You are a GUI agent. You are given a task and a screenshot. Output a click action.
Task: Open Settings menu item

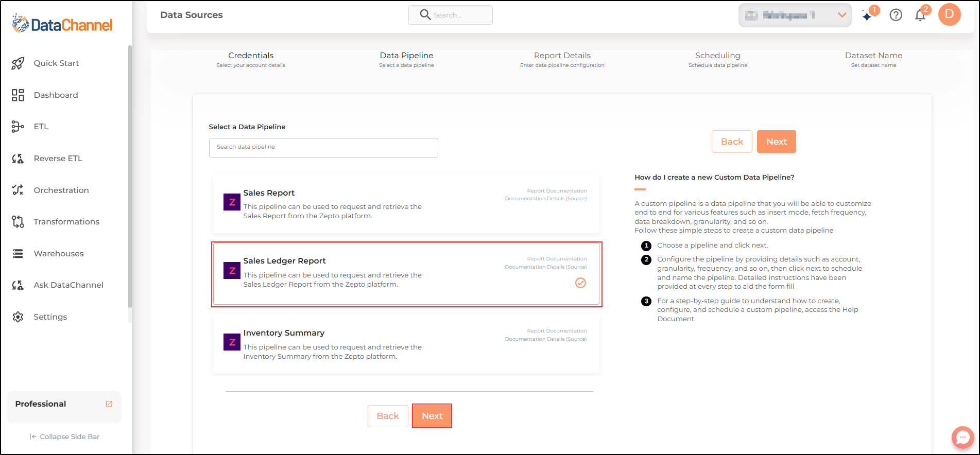pyautogui.click(x=50, y=317)
